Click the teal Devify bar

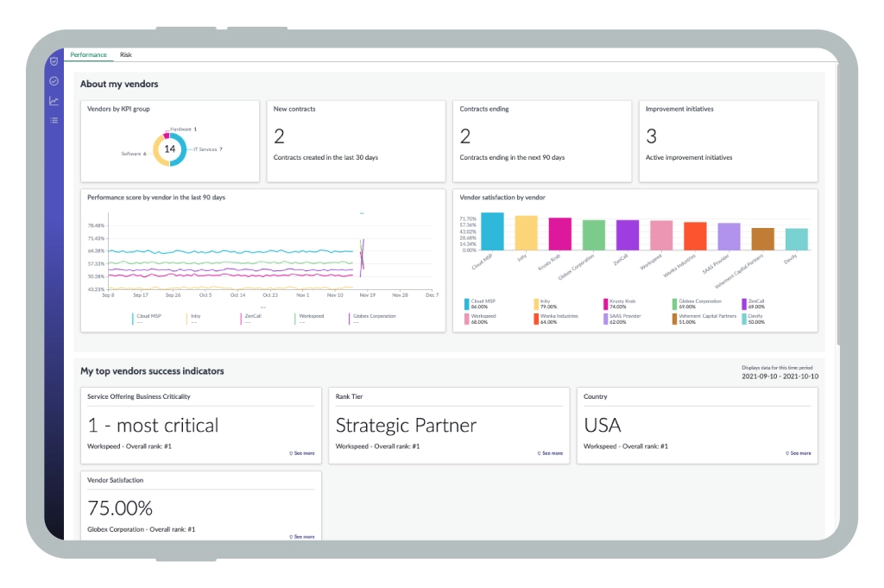point(797,239)
